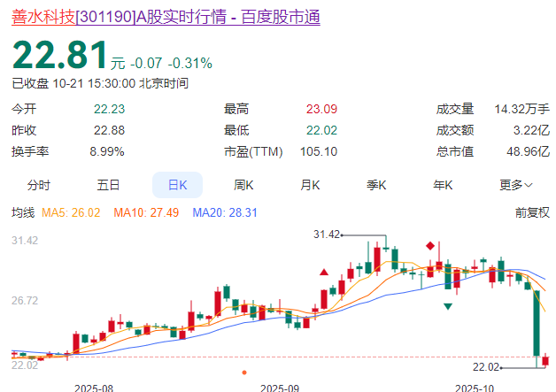Open the 前复权 adjustment selector
This screenshot has height=392, width=556.
[532, 212]
